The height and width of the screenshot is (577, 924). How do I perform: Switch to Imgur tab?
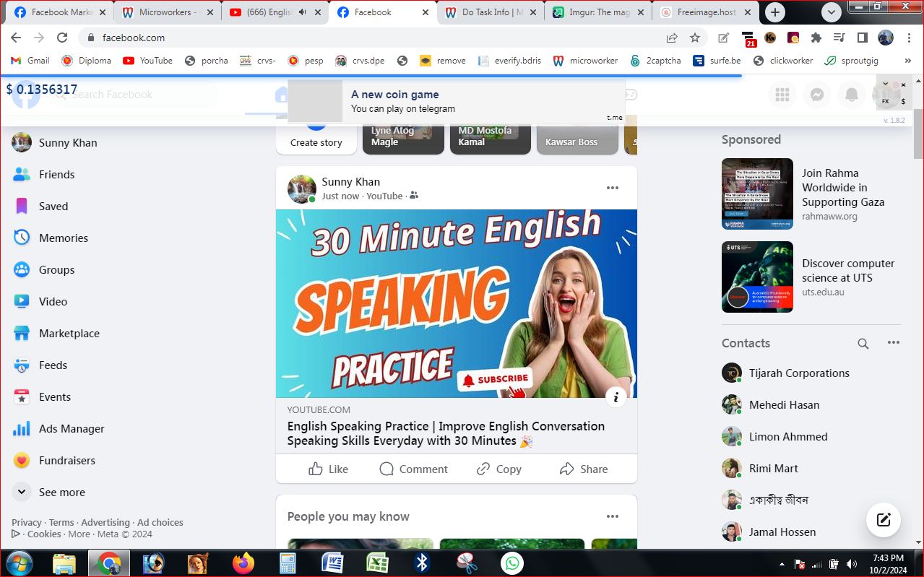click(598, 12)
